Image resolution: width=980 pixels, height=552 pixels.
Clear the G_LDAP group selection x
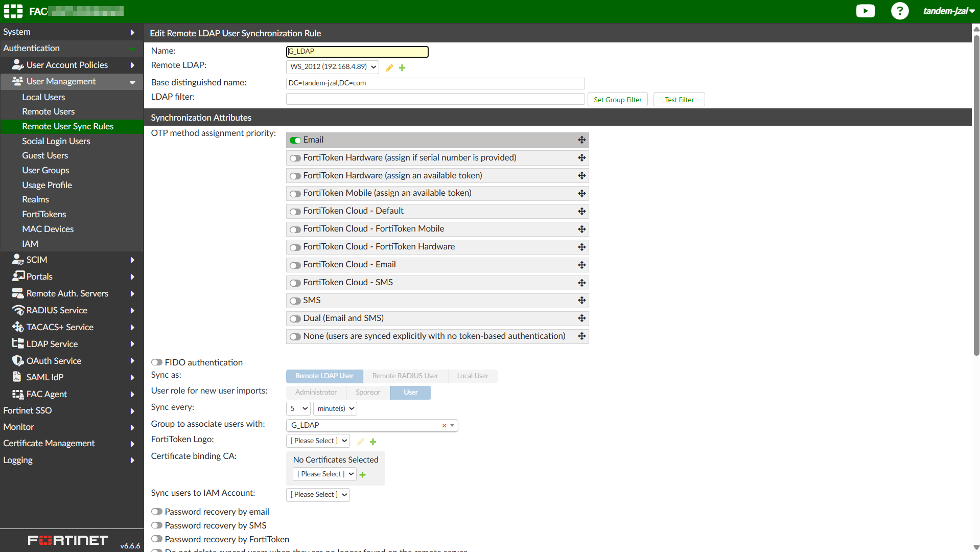pos(444,425)
